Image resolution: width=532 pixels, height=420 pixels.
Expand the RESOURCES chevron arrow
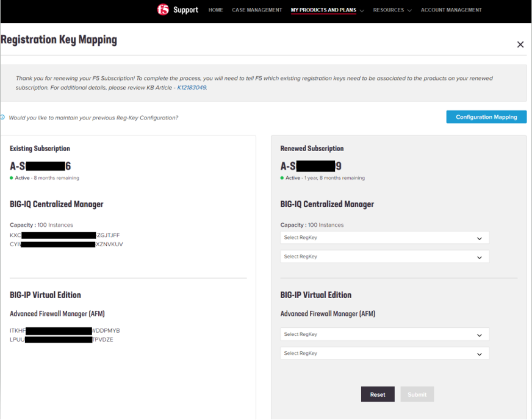[x=409, y=11]
